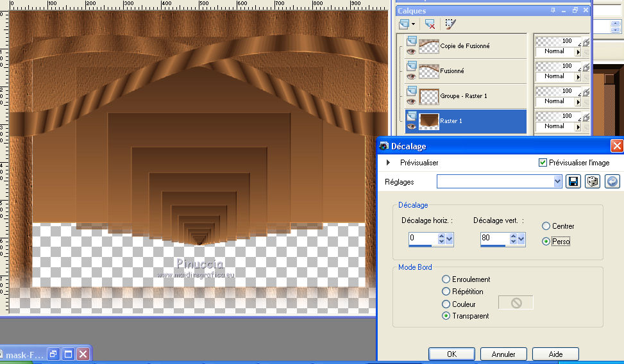Open blend mode menu for Groupe - Raster 1
This screenshot has height=364, width=624.
coord(578,102)
